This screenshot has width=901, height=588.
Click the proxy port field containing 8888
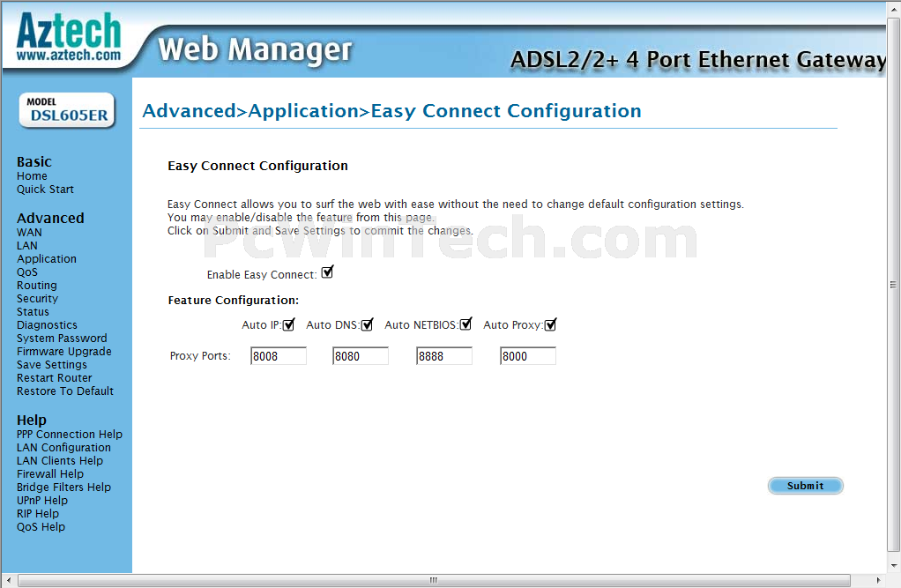pyautogui.click(x=444, y=356)
